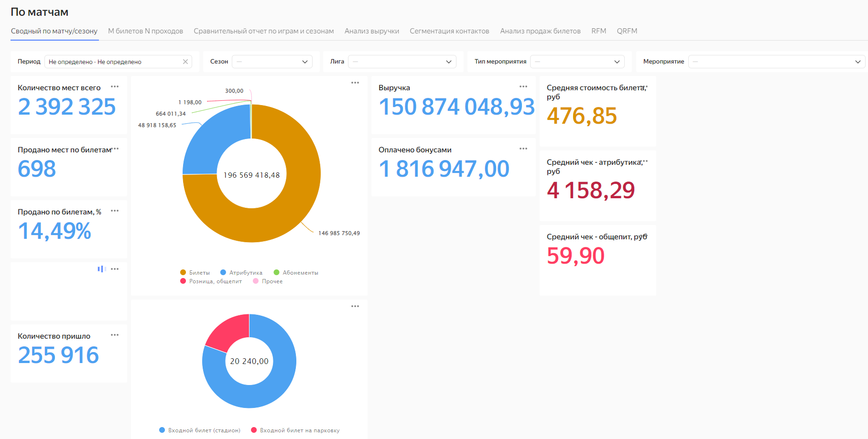Viewport: 868px width, 439px height.
Task: Open three-dot menu on Продано по билетам, % card
Action: pyautogui.click(x=115, y=211)
